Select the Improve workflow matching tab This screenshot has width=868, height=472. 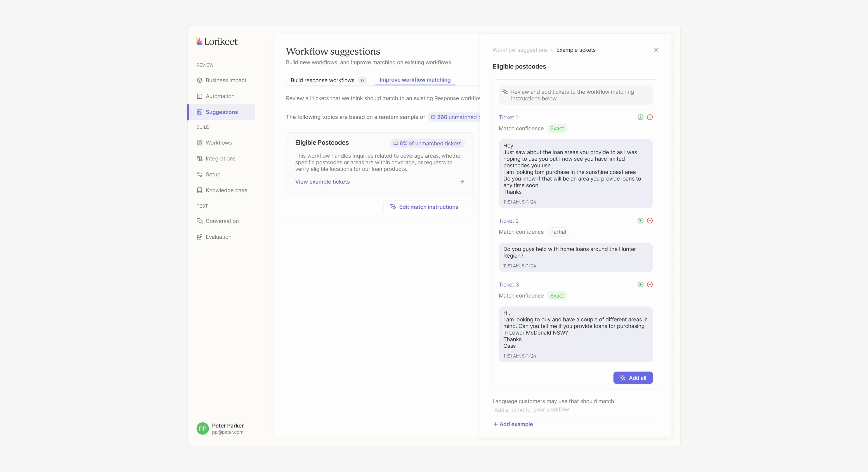(415, 80)
